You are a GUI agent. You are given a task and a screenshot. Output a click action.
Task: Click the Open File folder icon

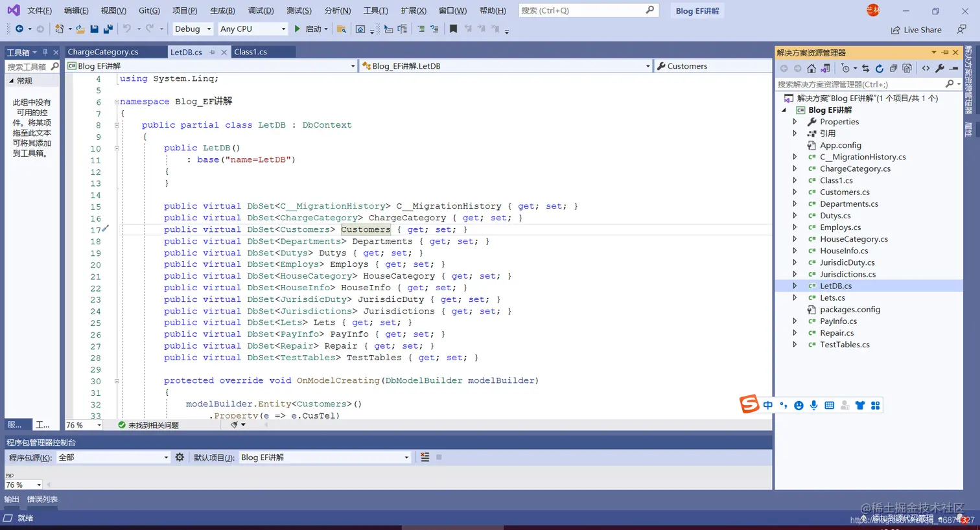pyautogui.click(x=80, y=29)
